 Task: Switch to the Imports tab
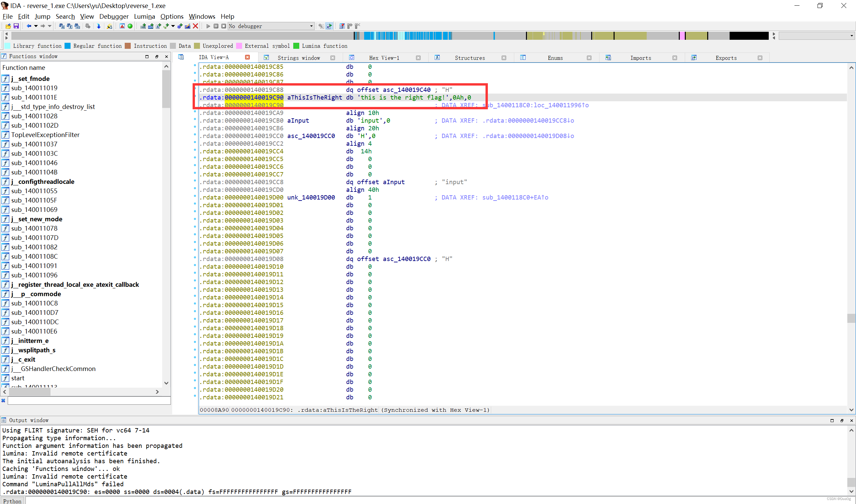[640, 58]
